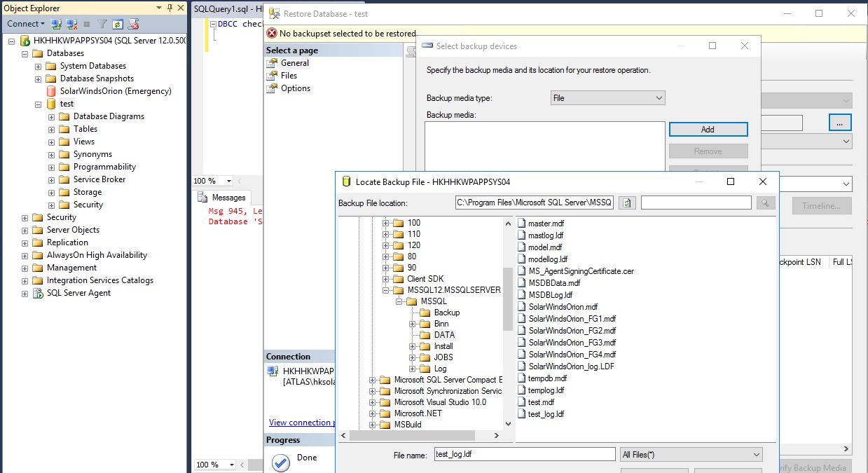Click the Connect Object Explorer icon
This screenshot has width=868, height=473.
point(55,24)
